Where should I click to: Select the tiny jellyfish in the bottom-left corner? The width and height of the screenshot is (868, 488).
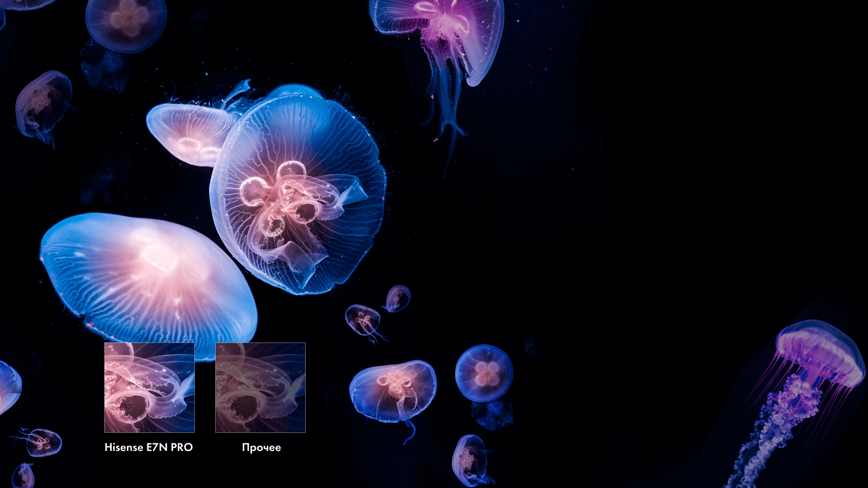24,475
